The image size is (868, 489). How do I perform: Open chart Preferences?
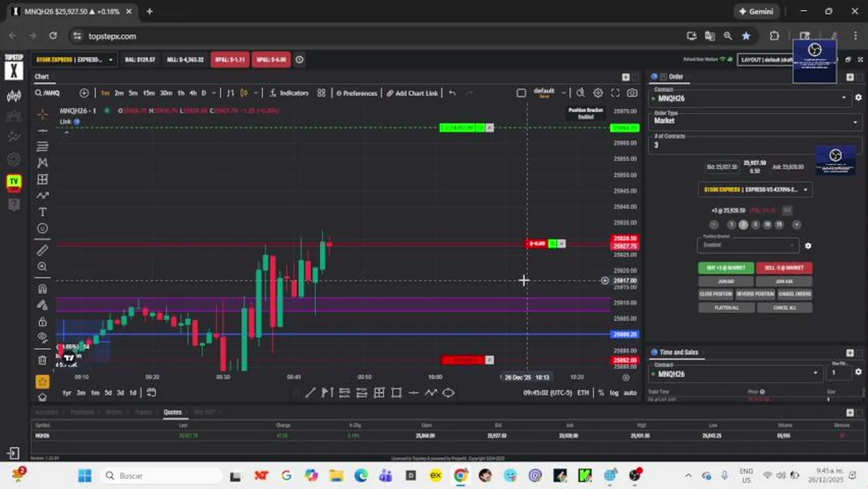click(x=357, y=93)
